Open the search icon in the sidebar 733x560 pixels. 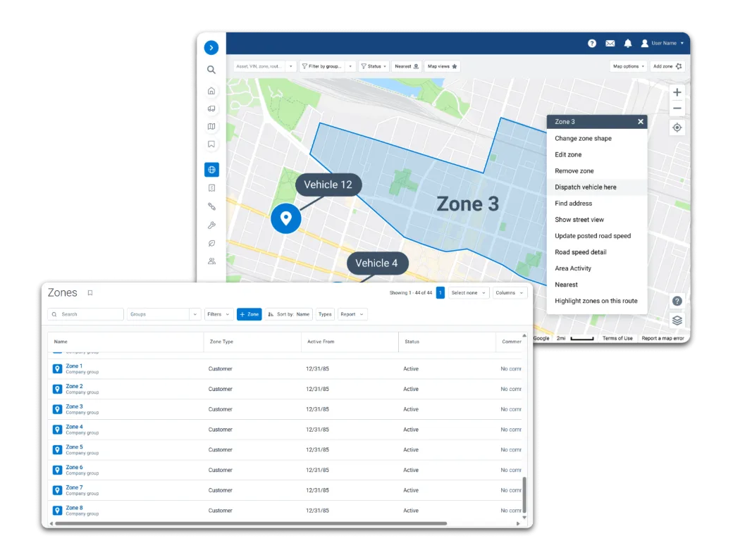pos(211,70)
